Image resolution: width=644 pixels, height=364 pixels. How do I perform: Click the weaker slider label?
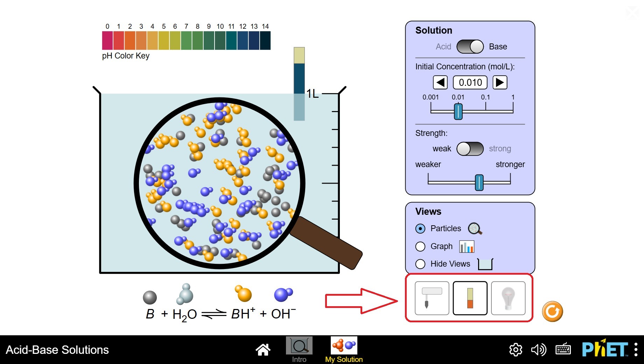point(428,164)
